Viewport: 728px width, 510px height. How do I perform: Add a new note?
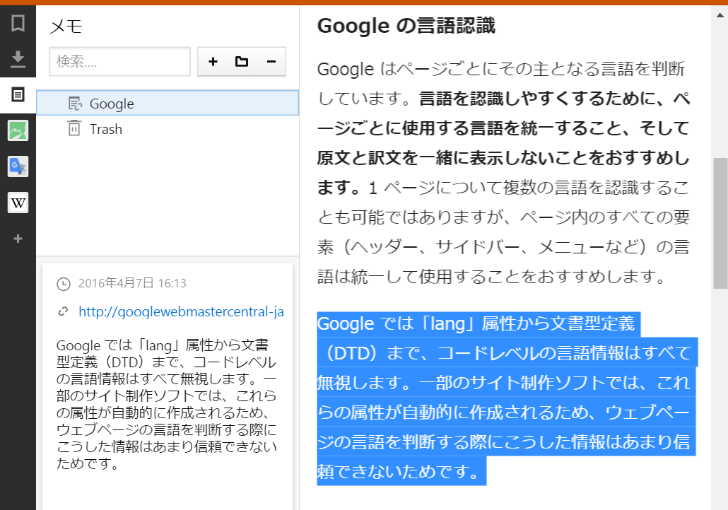click(213, 61)
